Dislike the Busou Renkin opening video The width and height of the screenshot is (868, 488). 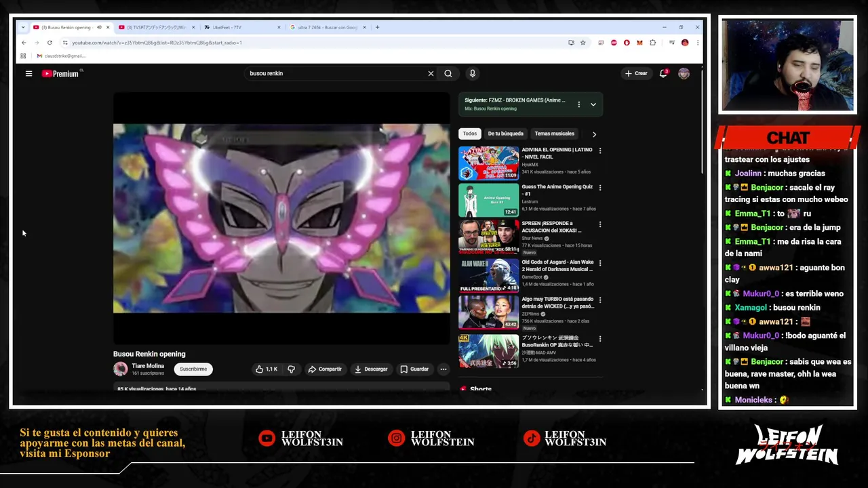pyautogui.click(x=292, y=369)
